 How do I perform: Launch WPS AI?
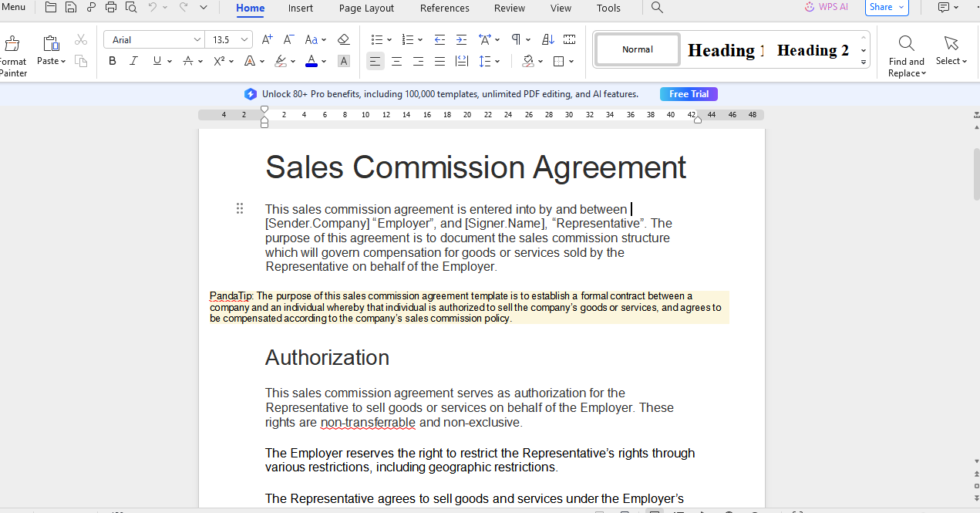point(826,7)
